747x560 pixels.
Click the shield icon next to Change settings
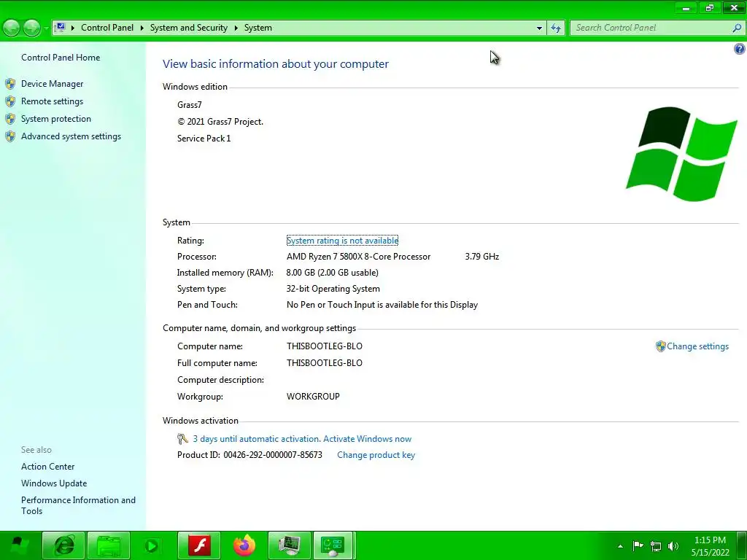[660, 346]
